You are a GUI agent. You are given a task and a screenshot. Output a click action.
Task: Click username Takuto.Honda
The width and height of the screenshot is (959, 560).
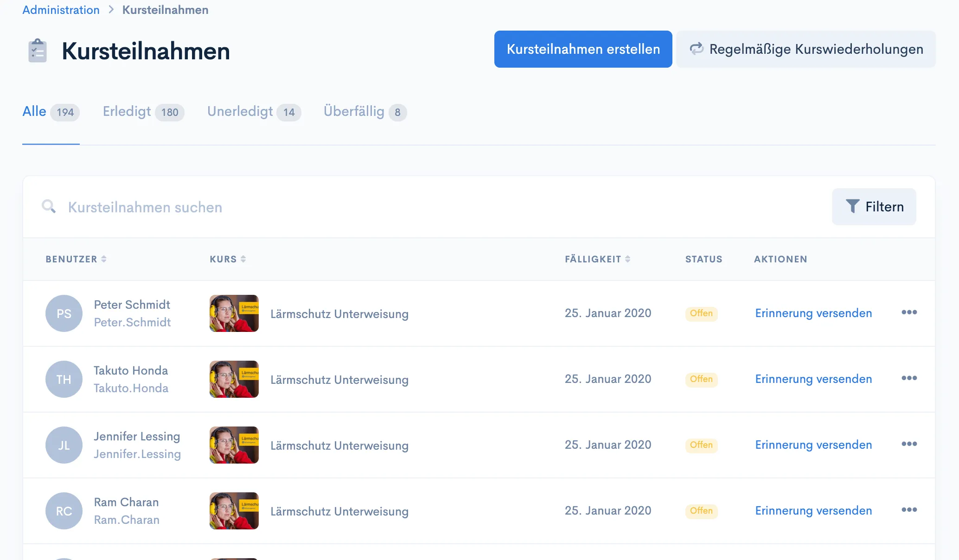click(x=131, y=388)
